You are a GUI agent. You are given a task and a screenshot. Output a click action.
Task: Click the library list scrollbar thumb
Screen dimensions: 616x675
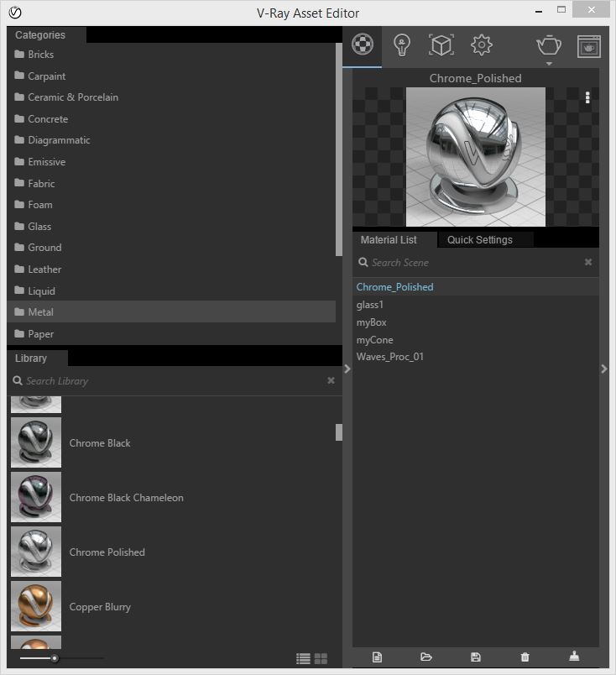339,432
